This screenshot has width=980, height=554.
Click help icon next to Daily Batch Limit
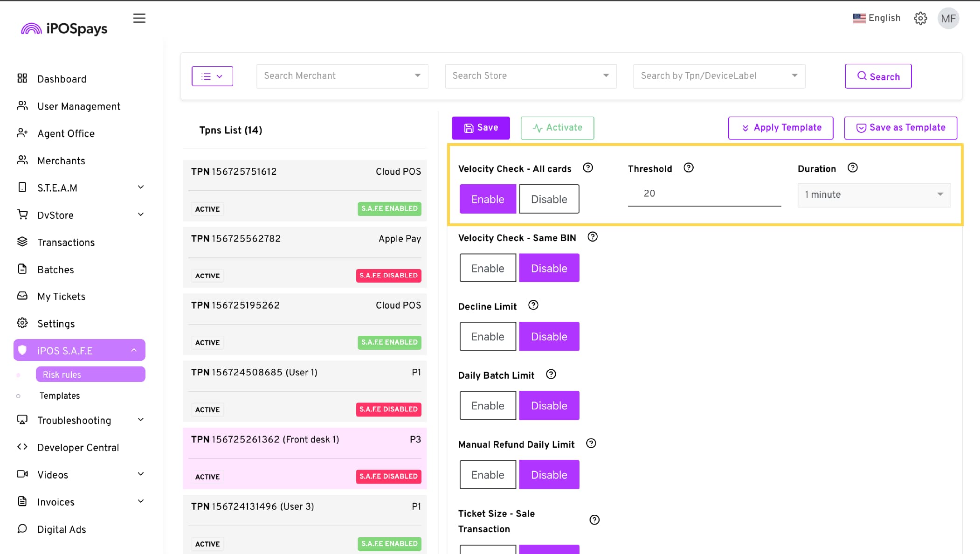tap(551, 374)
